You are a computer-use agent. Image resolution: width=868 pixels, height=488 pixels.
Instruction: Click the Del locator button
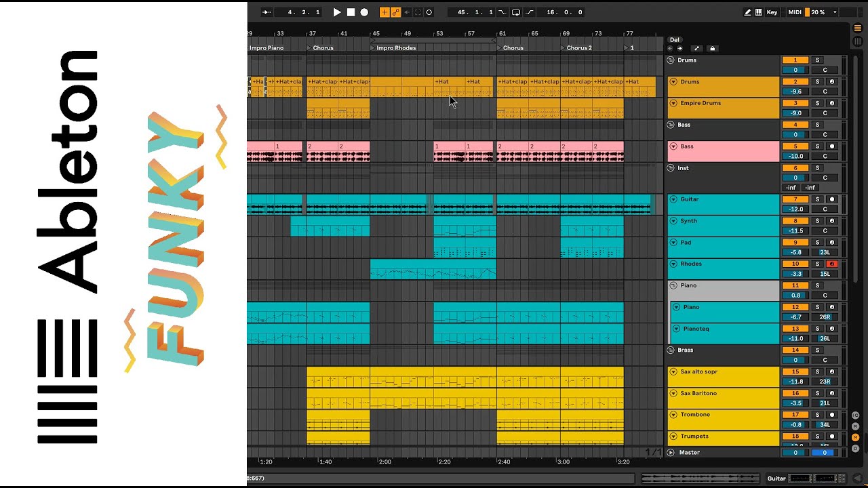[674, 40]
